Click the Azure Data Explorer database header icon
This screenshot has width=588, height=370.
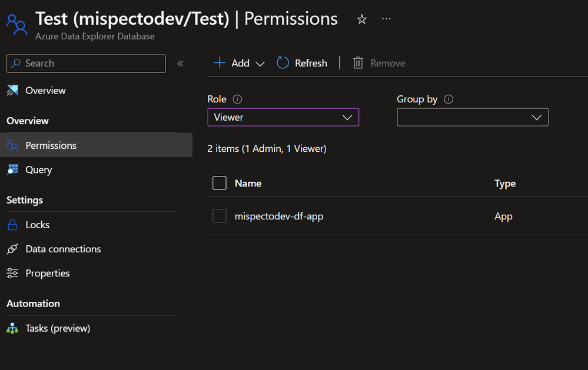(x=16, y=24)
